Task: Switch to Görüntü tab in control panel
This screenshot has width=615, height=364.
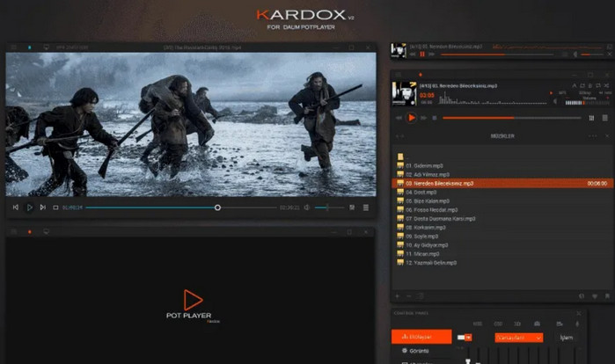Action: [421, 351]
